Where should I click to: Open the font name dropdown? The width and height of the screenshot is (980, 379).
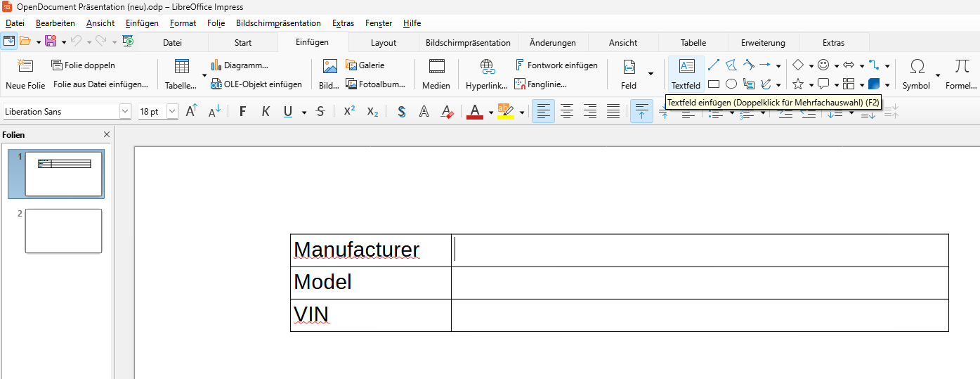125,111
